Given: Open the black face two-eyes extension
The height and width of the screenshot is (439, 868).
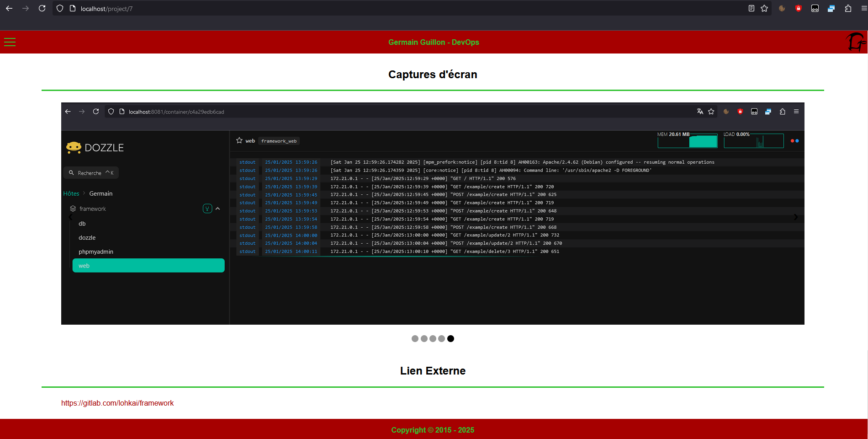Looking at the screenshot, I should pos(815,8).
